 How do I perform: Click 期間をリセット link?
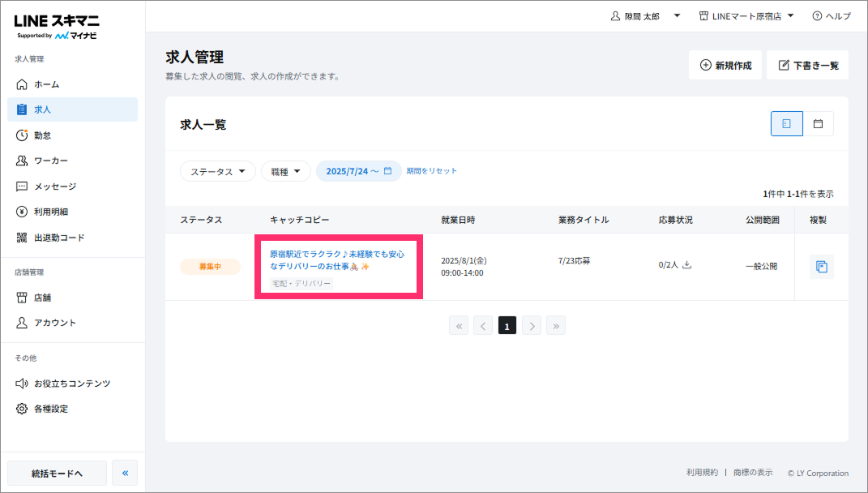[432, 170]
